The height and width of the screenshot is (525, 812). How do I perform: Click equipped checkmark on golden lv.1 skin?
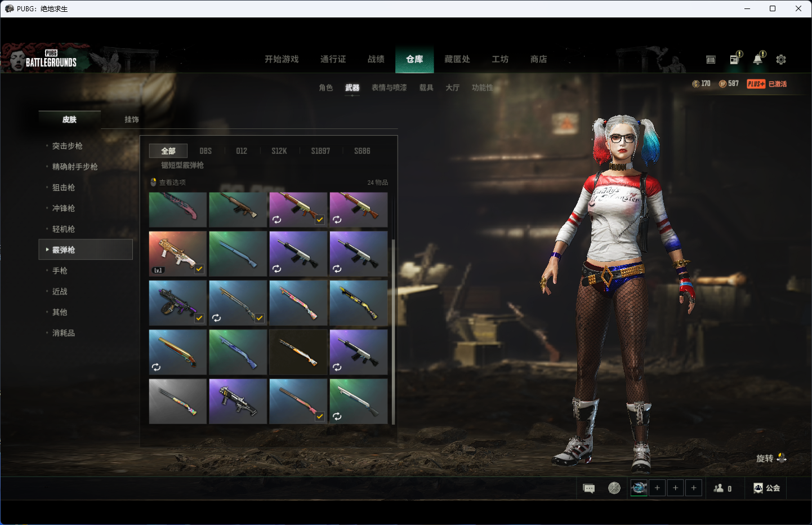coord(199,269)
